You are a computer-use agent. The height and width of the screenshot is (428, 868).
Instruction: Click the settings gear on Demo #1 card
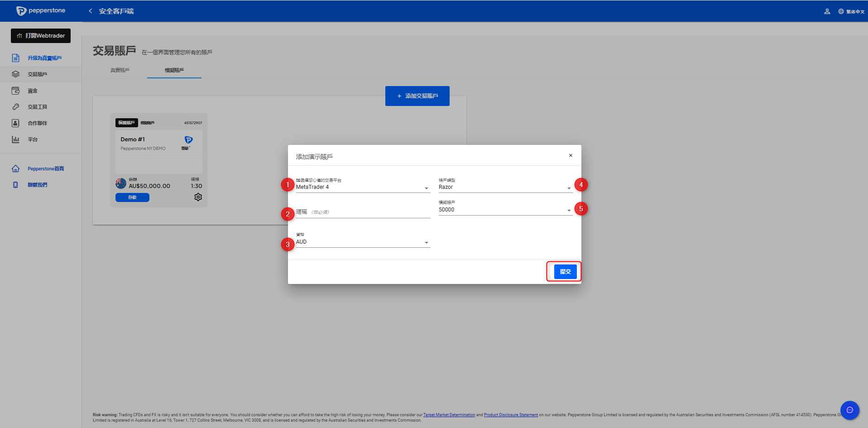pyautogui.click(x=198, y=197)
